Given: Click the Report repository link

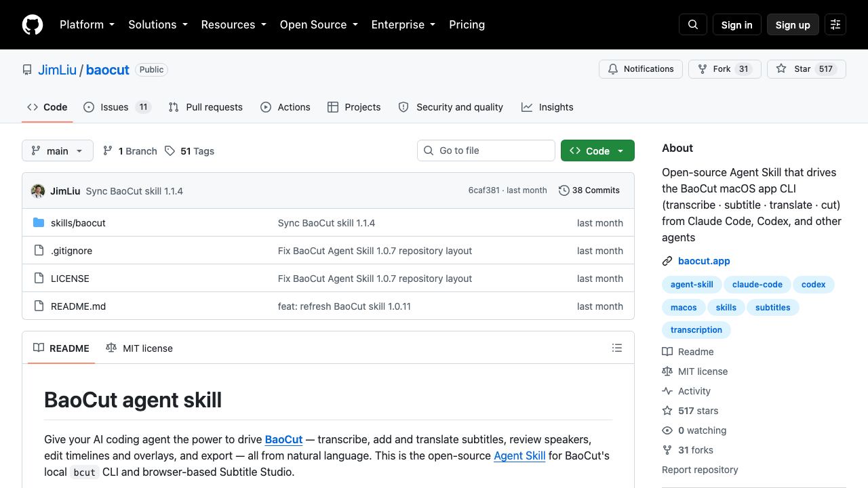Looking at the screenshot, I should [x=700, y=470].
